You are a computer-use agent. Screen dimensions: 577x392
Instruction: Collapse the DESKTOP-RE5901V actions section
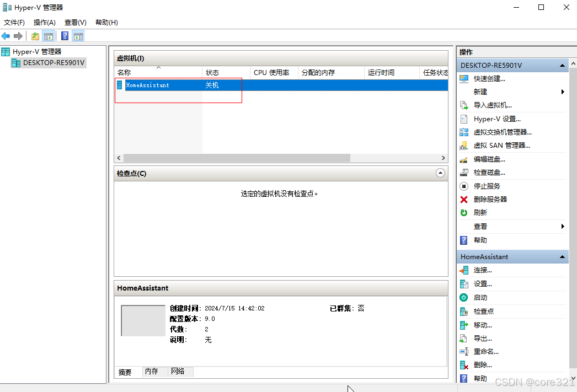[x=562, y=66]
